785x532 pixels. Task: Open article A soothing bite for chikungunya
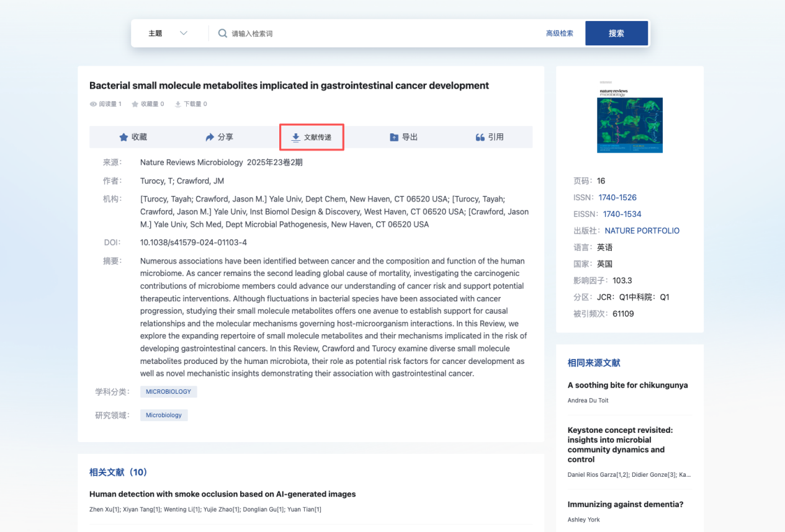click(x=627, y=385)
